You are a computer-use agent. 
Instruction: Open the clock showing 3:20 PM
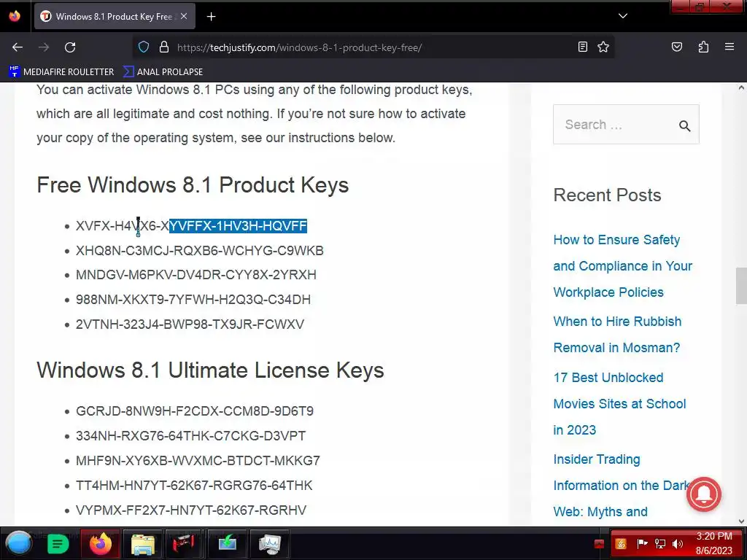[x=713, y=543]
